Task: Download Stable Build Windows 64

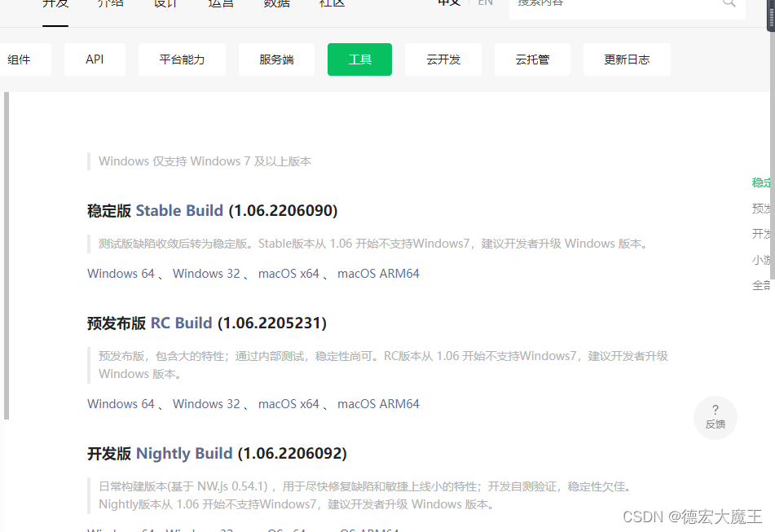Action: [121, 273]
